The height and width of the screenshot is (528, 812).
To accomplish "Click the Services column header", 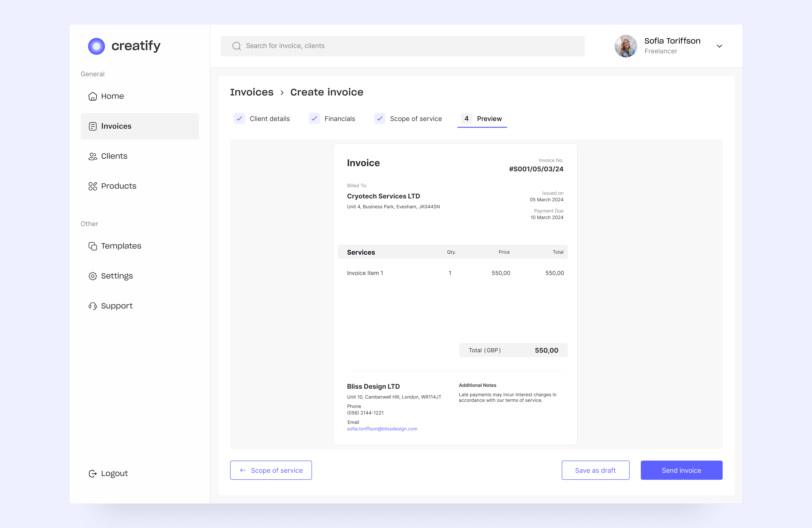I will (x=361, y=252).
